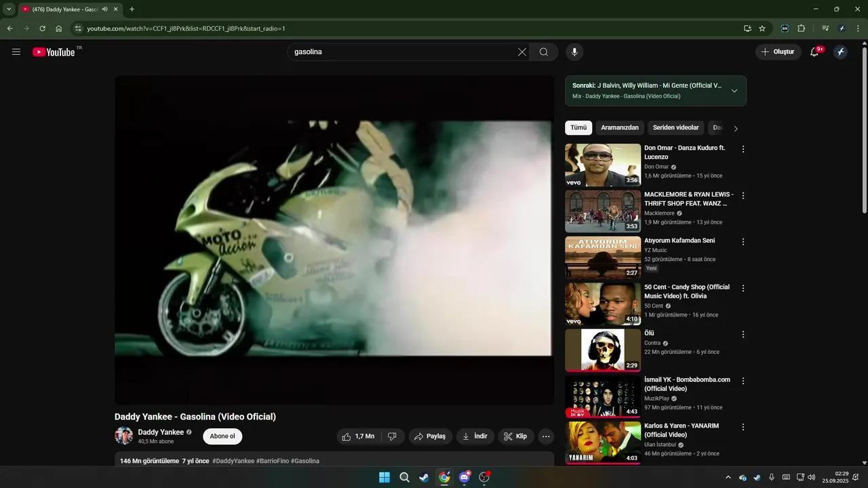Screen dimensions: 868x488
Task: Start voice search with the microphone icon
Action: coord(574,52)
